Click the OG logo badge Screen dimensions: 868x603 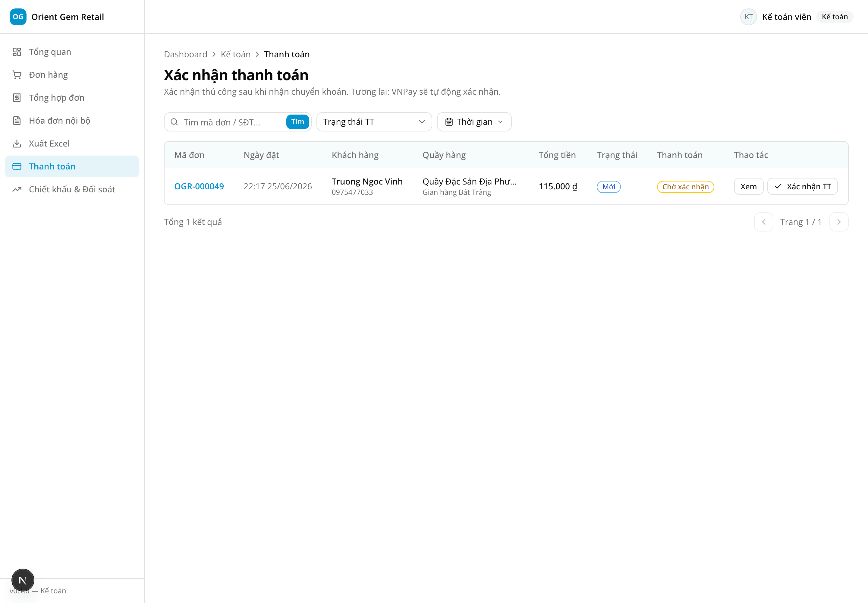tap(18, 17)
